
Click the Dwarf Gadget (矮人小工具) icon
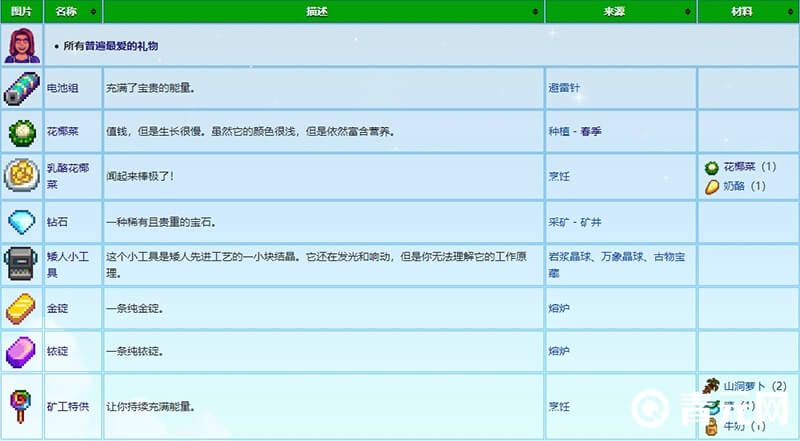click(x=21, y=263)
